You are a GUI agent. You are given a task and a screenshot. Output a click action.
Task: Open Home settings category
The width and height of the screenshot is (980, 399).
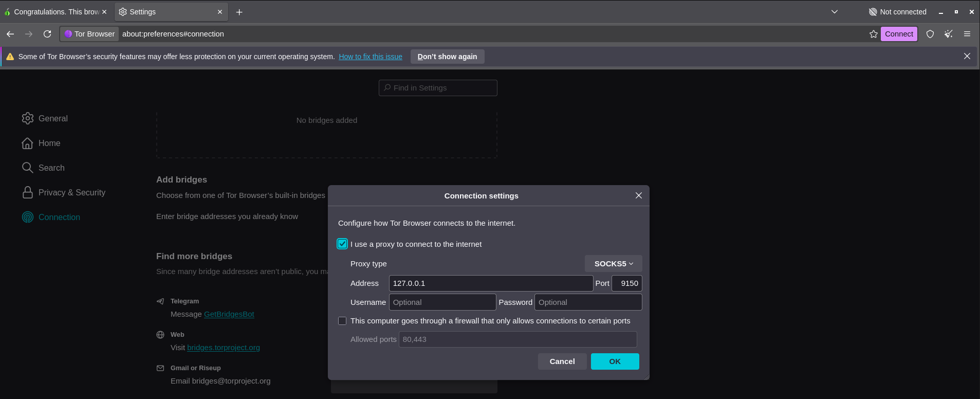(41, 143)
